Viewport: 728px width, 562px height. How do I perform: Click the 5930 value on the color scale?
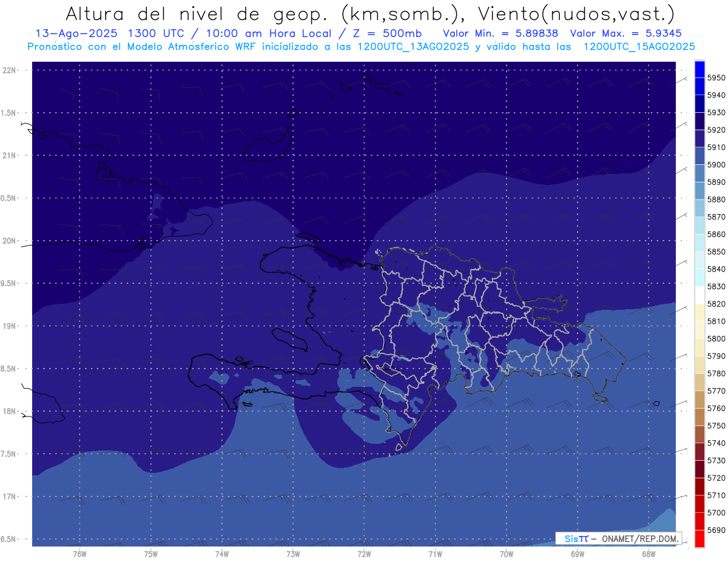point(716,112)
